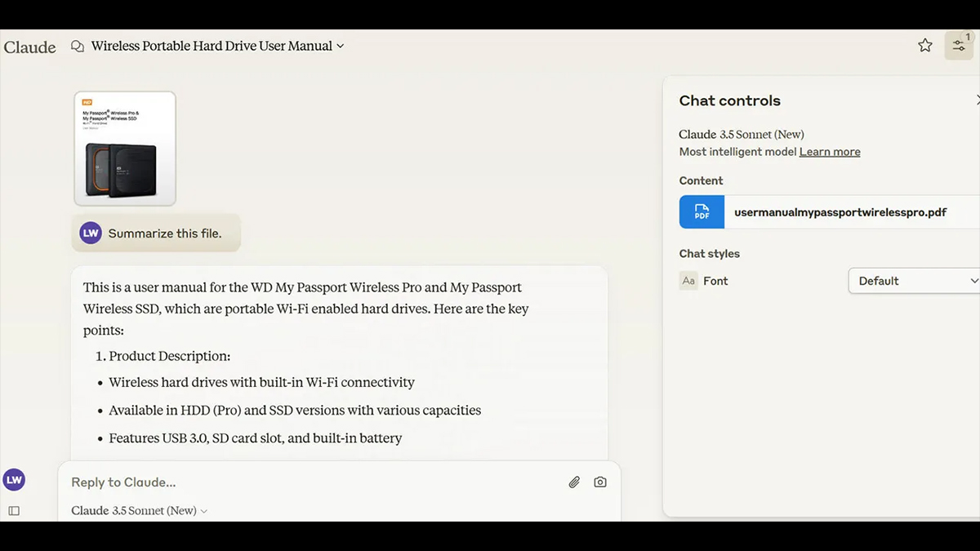This screenshot has width=980, height=551.
Task: Click the 'Content' section label
Action: coord(702,181)
